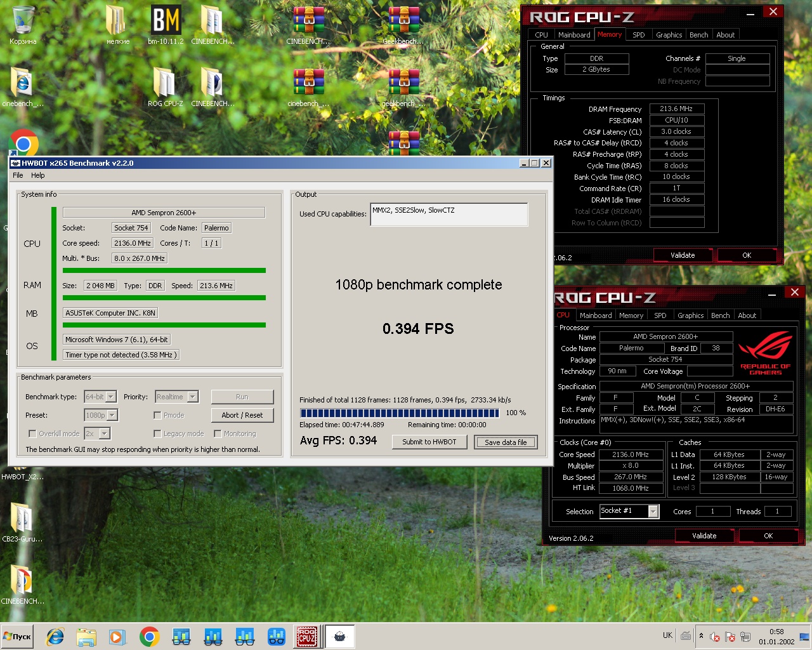Open Graphics tab in lower CPU-Z window
Screen dimensions: 812x650
point(690,315)
